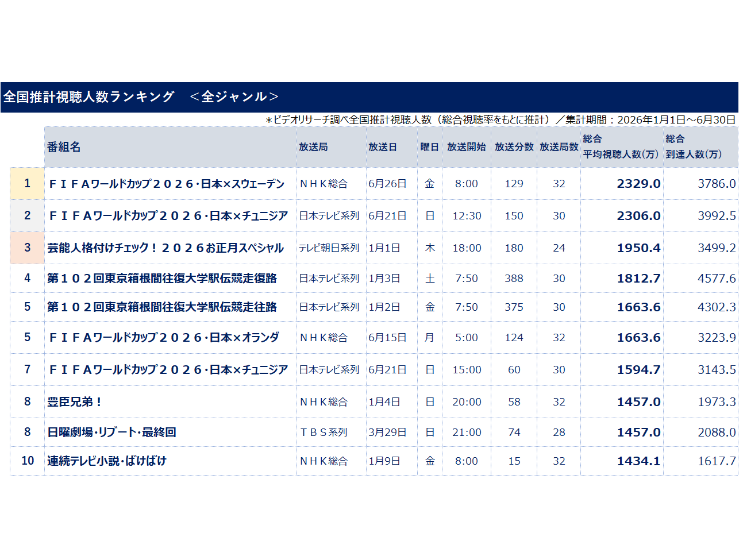Select the 放送局数 column header
The width and height of the screenshot is (747, 560).
tap(559, 147)
